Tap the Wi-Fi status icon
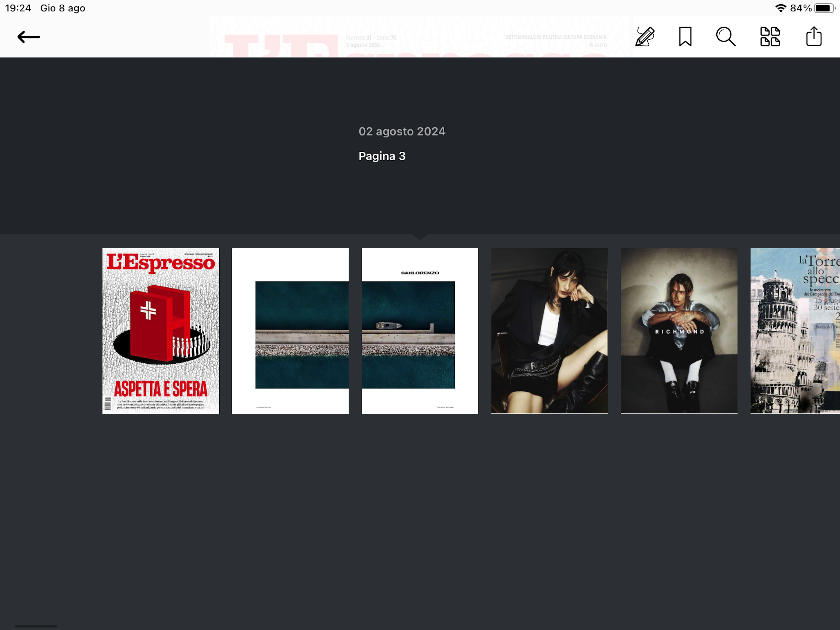Image resolution: width=840 pixels, height=630 pixels. 780,8
